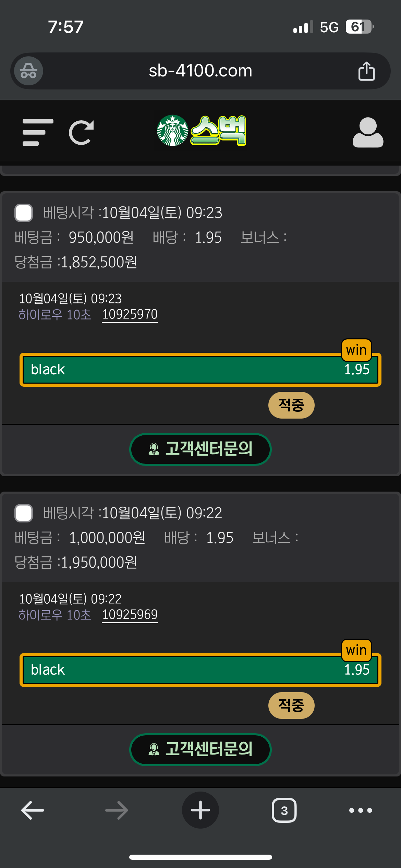Image resolution: width=401 pixels, height=868 pixels.
Task: Show open tabs with the 3 counter
Action: (284, 810)
